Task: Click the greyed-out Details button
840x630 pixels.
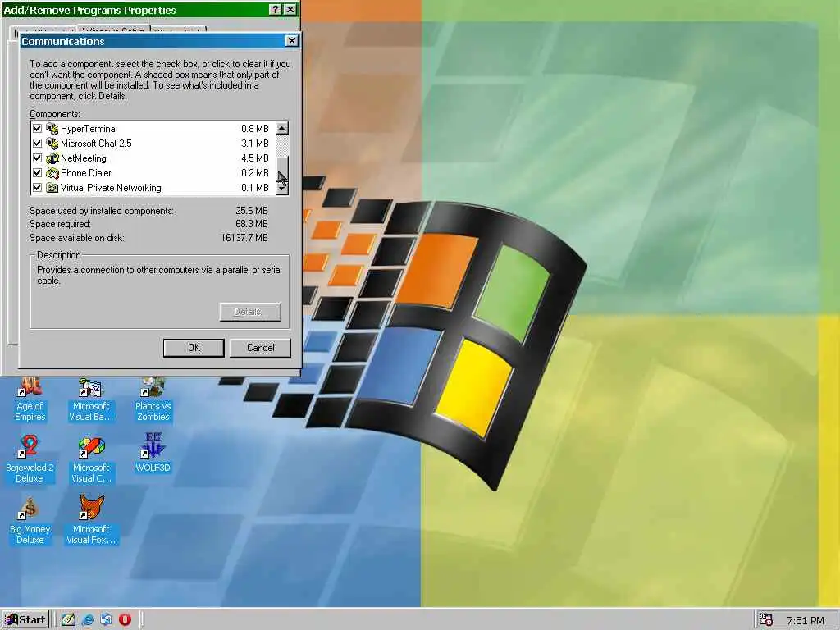Action: tap(250, 312)
